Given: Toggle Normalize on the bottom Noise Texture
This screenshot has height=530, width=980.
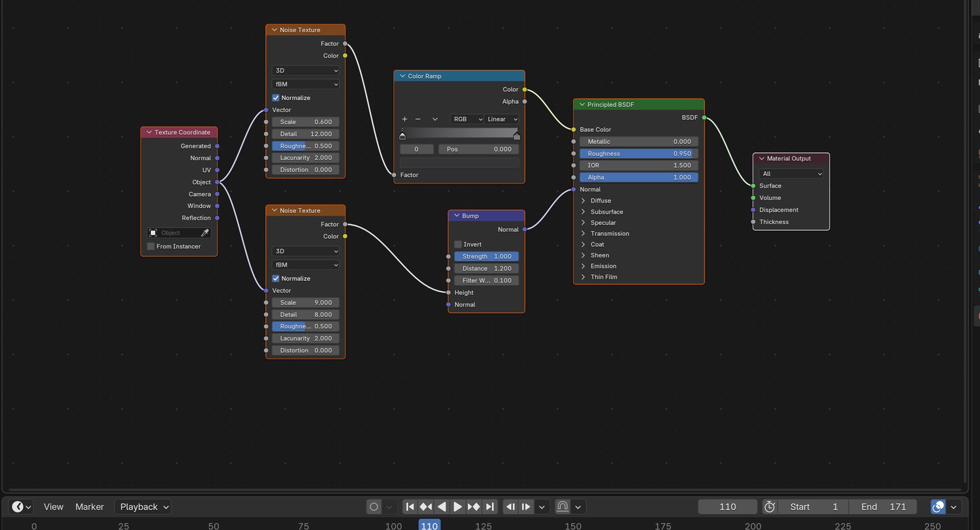Looking at the screenshot, I should pyautogui.click(x=276, y=278).
